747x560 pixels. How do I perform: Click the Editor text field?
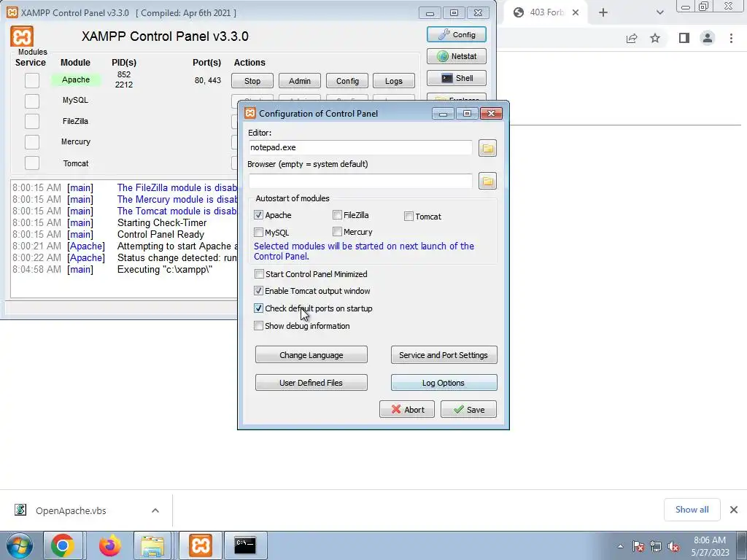(360, 147)
